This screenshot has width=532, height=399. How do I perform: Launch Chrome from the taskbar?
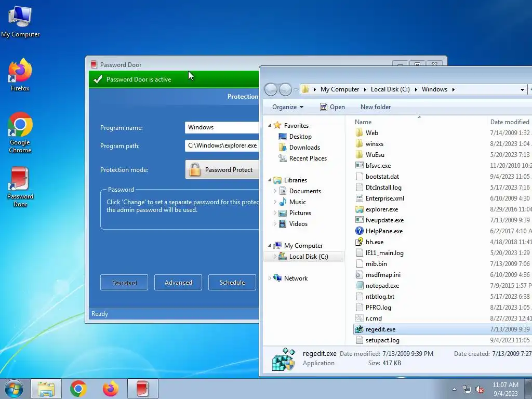click(78, 389)
